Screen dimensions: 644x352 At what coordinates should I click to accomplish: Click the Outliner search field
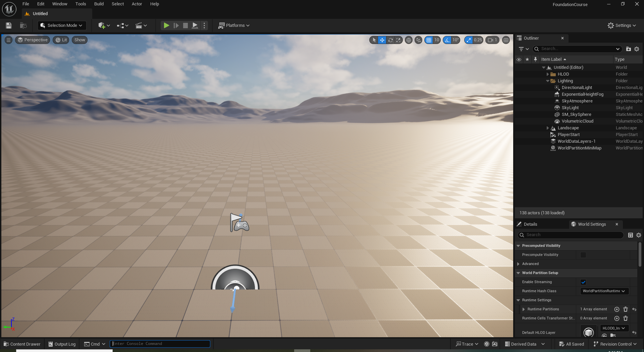(x=577, y=49)
